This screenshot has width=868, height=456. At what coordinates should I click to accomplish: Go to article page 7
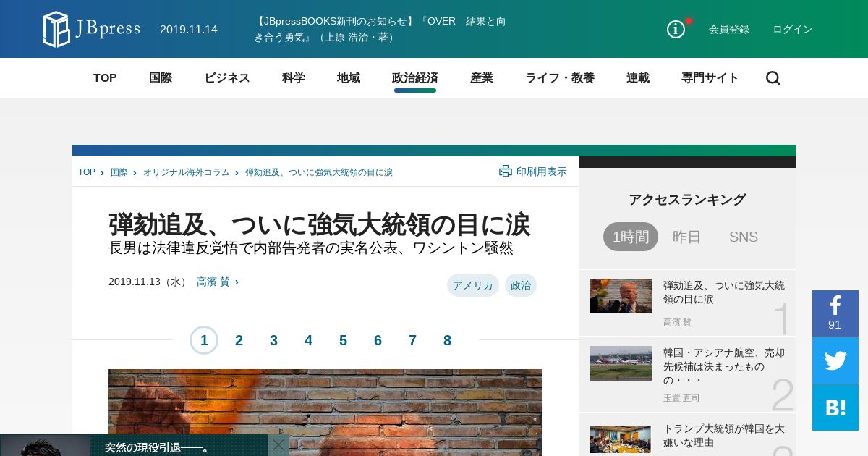tap(412, 340)
